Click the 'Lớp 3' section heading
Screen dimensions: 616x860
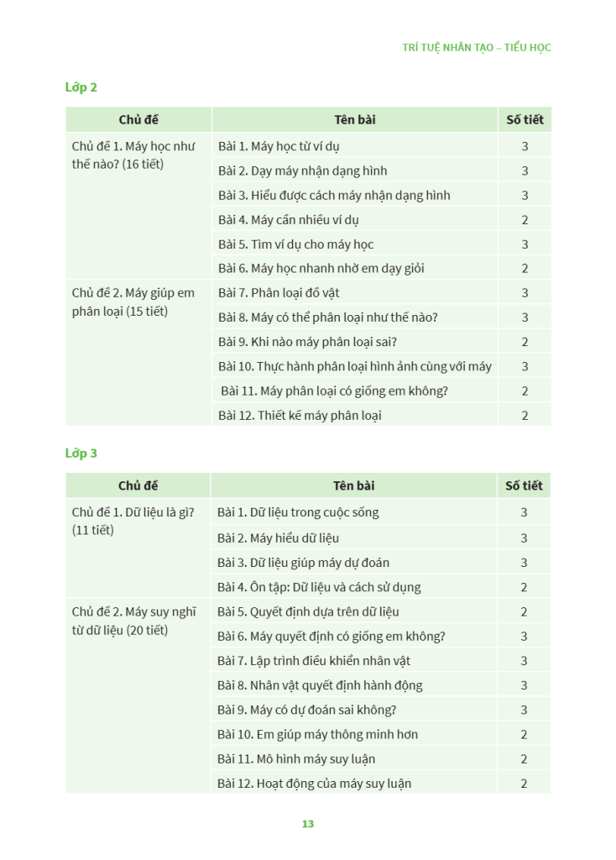point(81,454)
